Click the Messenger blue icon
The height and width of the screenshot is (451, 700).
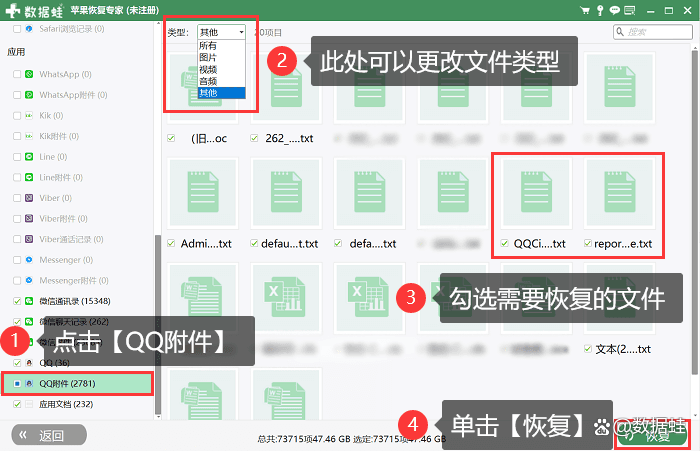(29, 260)
